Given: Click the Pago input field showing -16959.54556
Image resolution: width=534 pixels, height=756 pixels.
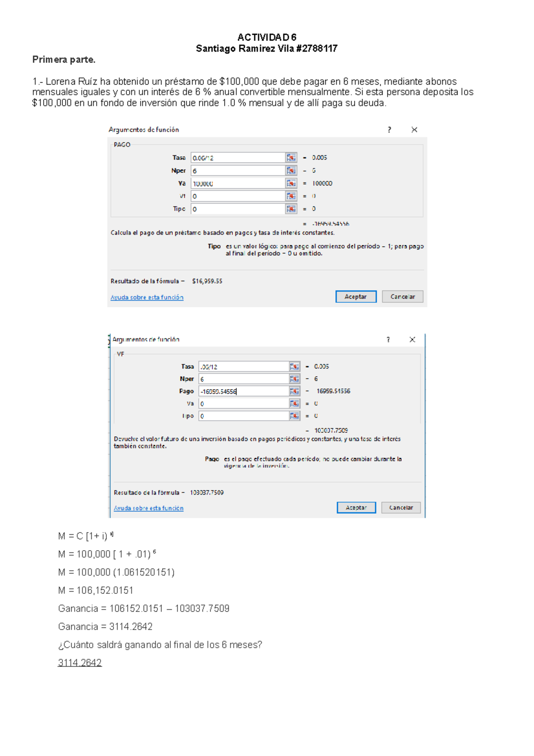Looking at the screenshot, I should (x=243, y=391).
